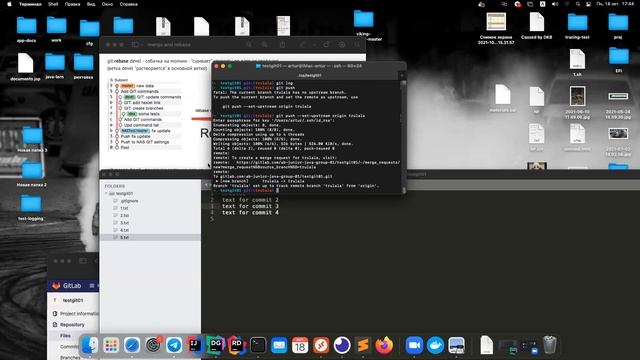Launch IntelliJ IDEA from the Dock
This screenshot has width=640, height=360.
(195, 345)
